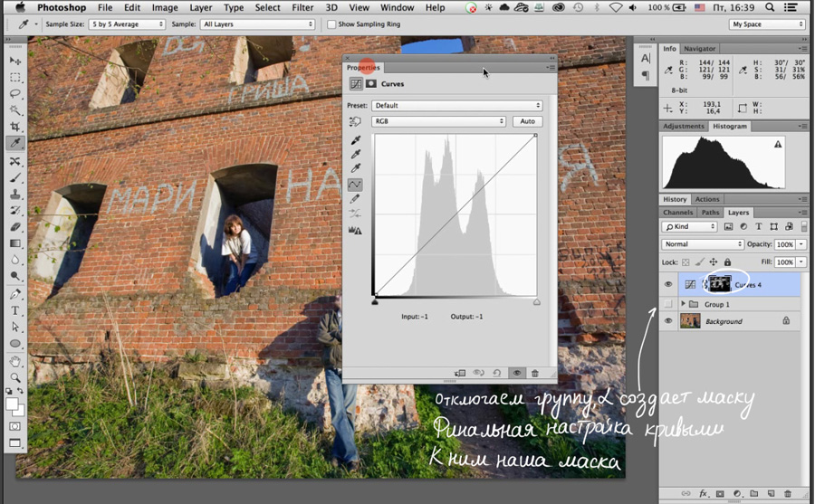Screen dimensions: 815x504
Task: Open the Filter menu
Action: [302, 7]
